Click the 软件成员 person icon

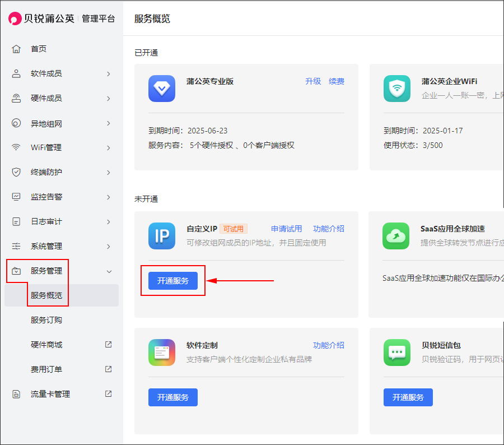pyautogui.click(x=16, y=73)
